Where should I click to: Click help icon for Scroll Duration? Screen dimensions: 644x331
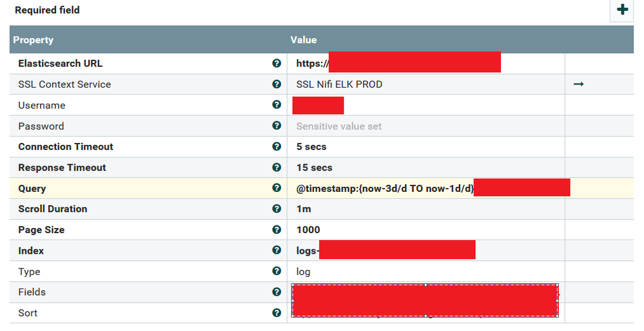coord(277,209)
